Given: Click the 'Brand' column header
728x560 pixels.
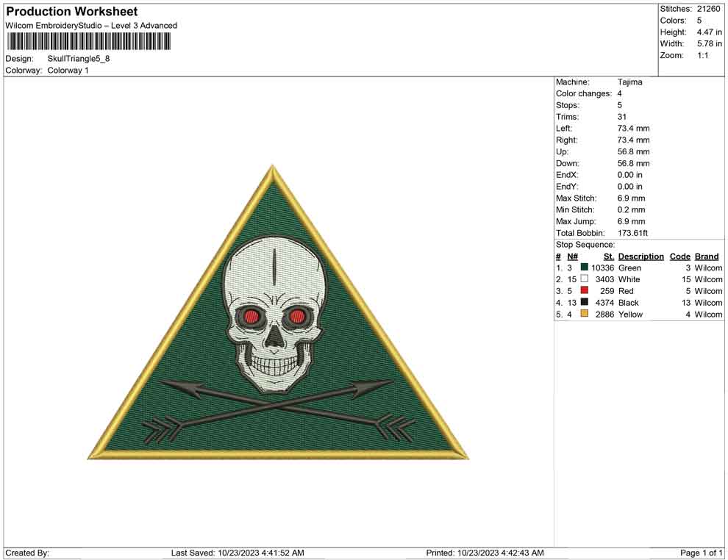Looking at the screenshot, I should coord(707,256).
